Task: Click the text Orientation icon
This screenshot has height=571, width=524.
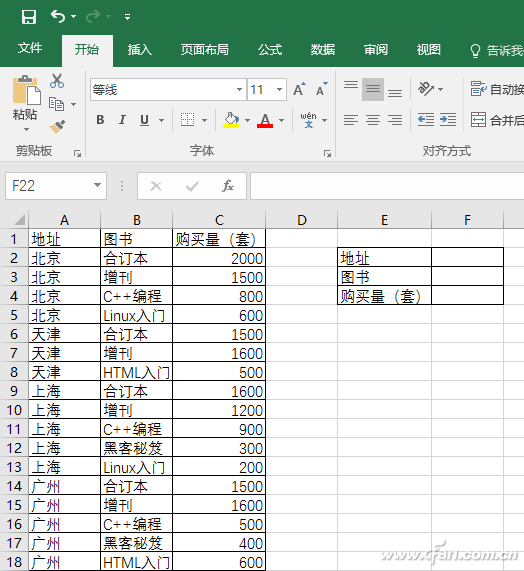Action: (426, 89)
